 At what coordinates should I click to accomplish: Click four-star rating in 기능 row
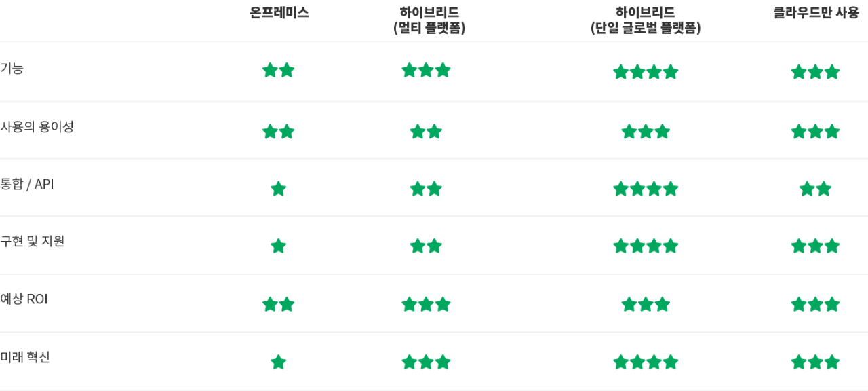[x=646, y=72]
